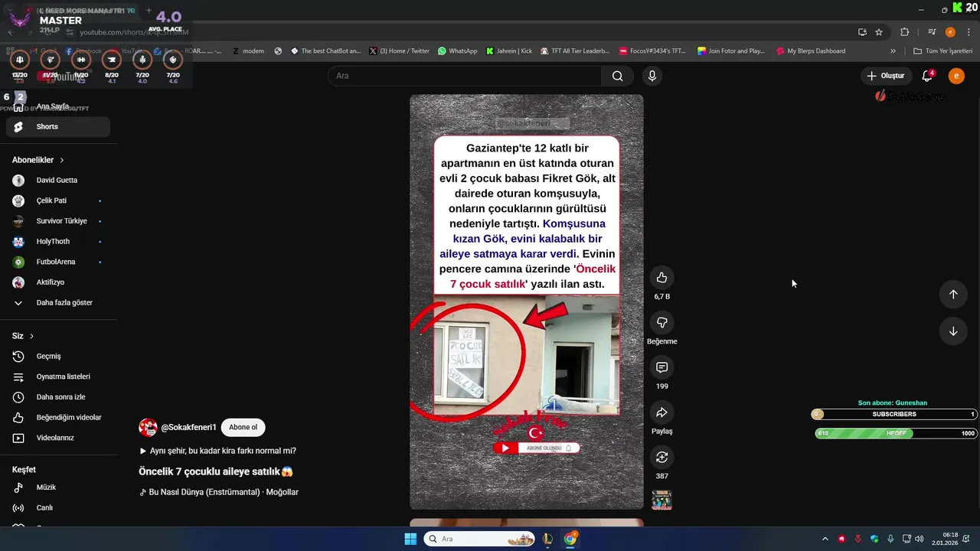The image size is (980, 551).
Task: Go to previous Short with up arrow
Action: [953, 295]
